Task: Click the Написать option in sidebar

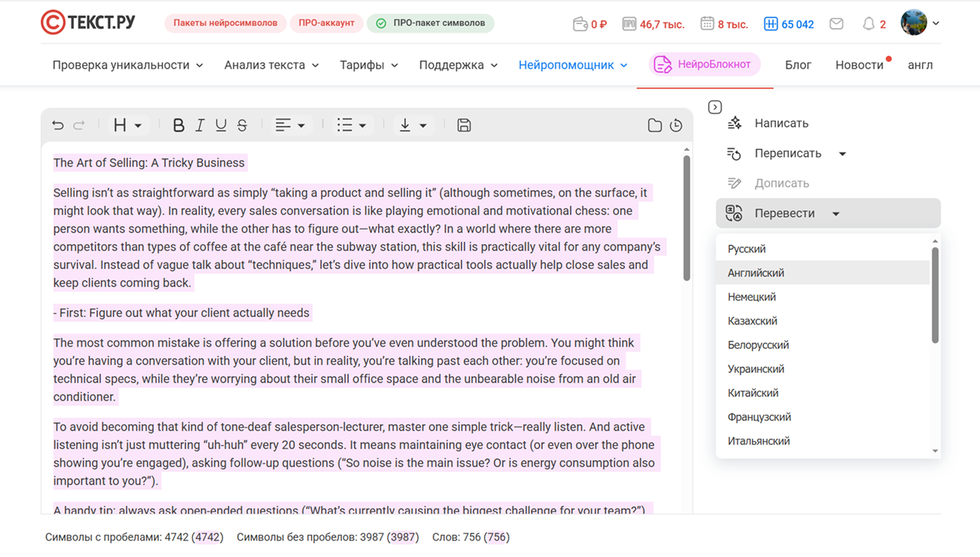Action: (x=781, y=123)
